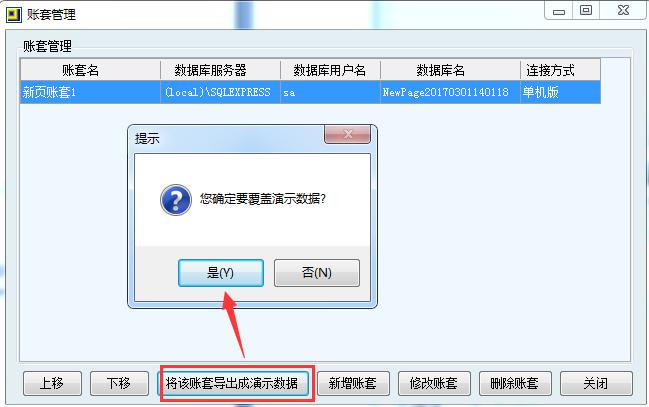Click the 修改账套 button
The image size is (649, 407).
pyautogui.click(x=434, y=383)
